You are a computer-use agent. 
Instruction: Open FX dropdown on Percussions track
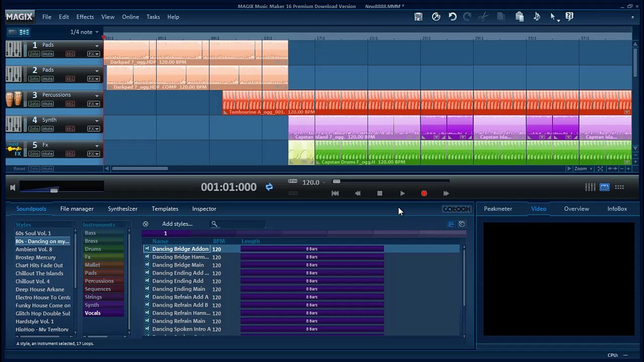click(94, 104)
